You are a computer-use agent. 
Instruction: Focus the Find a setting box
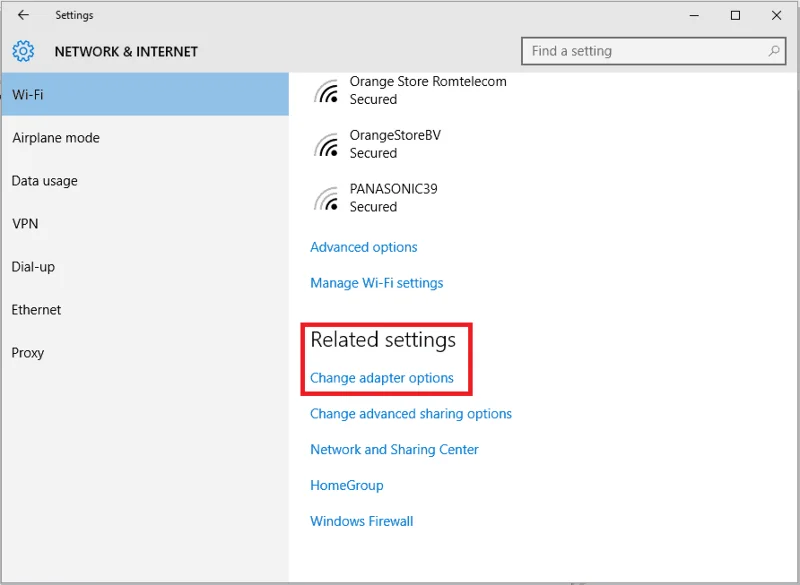653,51
